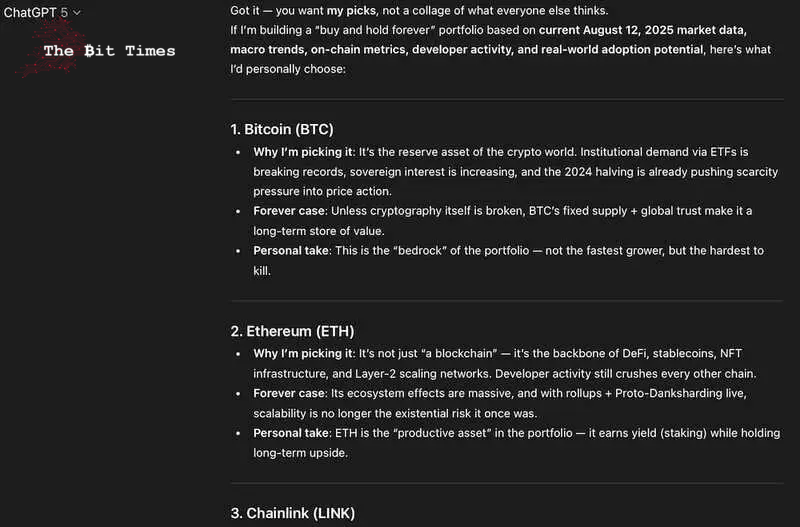
Task: Click the bold 'my picks' text
Action: click(351, 10)
